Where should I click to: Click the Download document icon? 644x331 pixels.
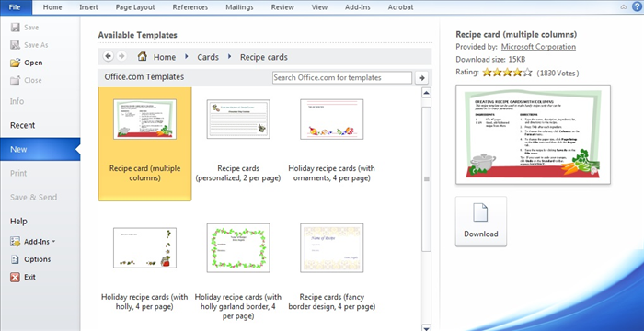pos(480,212)
